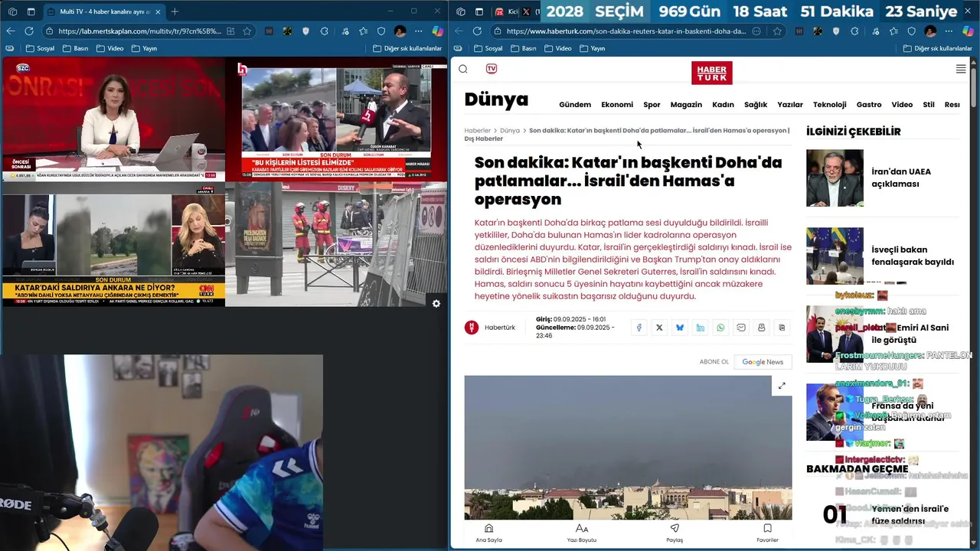This screenshot has width=980, height=551.
Task: Expand the article photo to fullscreen
Action: pos(782,386)
